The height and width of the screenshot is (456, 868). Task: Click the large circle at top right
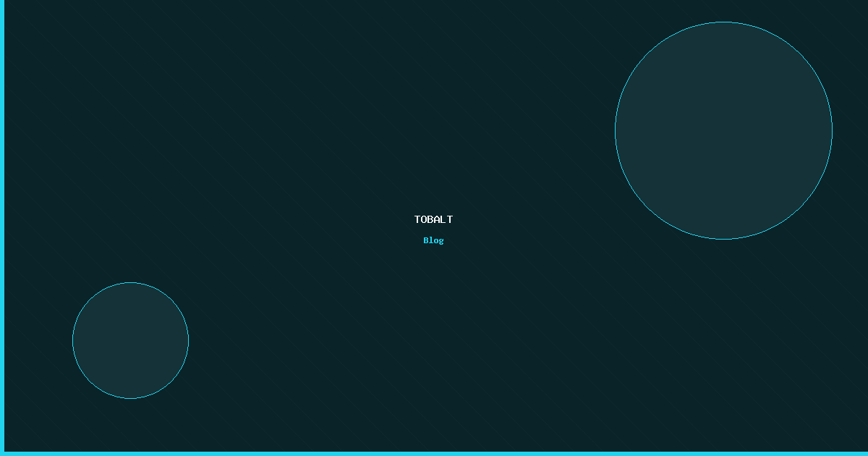(723, 130)
